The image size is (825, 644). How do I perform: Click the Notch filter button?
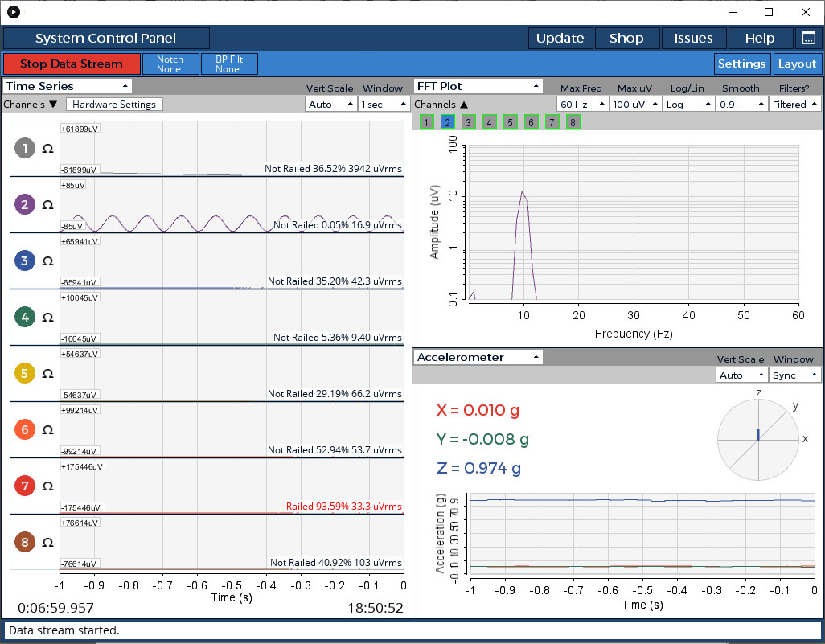click(x=170, y=64)
